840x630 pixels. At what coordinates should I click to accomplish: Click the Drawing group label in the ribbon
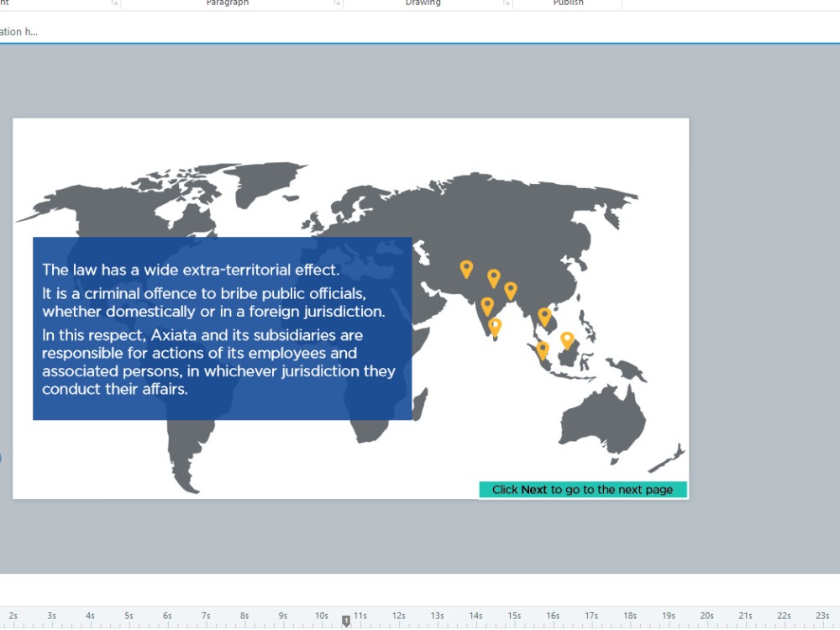(423, 3)
